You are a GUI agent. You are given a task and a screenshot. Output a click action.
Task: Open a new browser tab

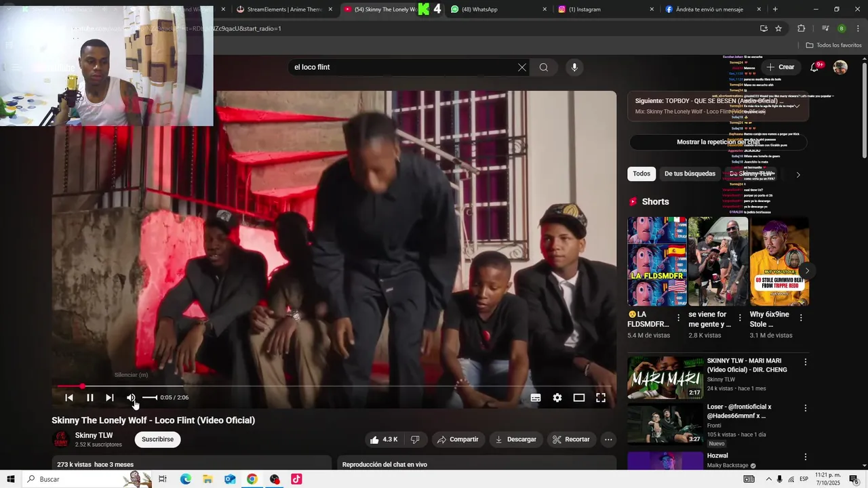(775, 9)
